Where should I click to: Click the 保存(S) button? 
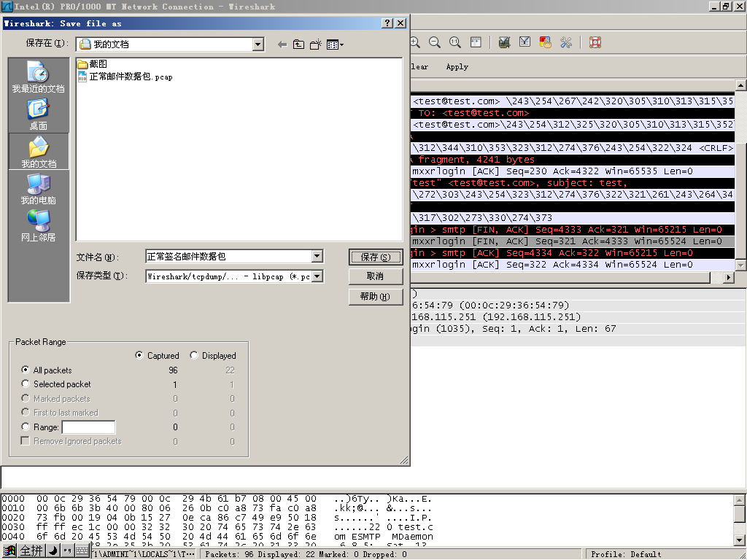(376, 257)
